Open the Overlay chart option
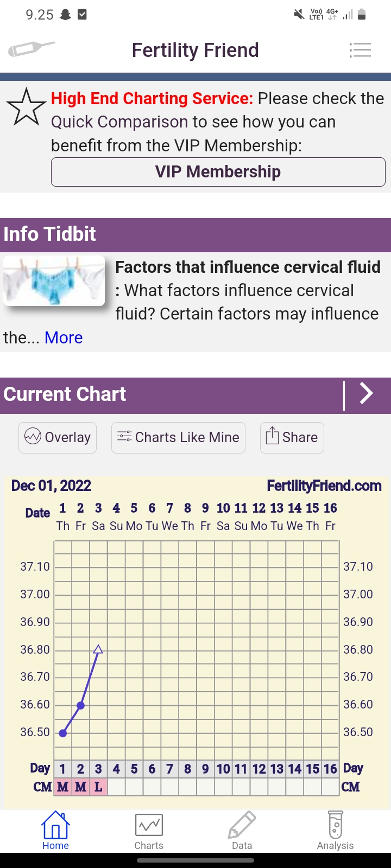The image size is (391, 868). [x=58, y=437]
